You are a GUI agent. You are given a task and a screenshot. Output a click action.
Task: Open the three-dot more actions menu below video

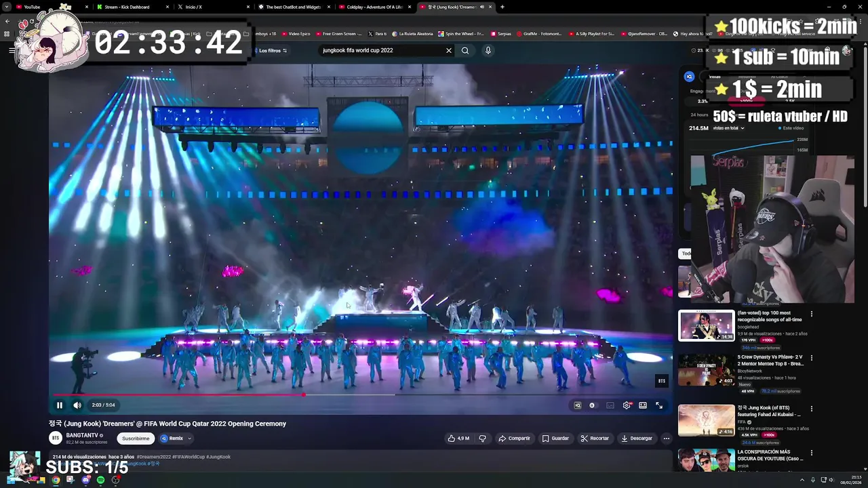click(x=666, y=439)
